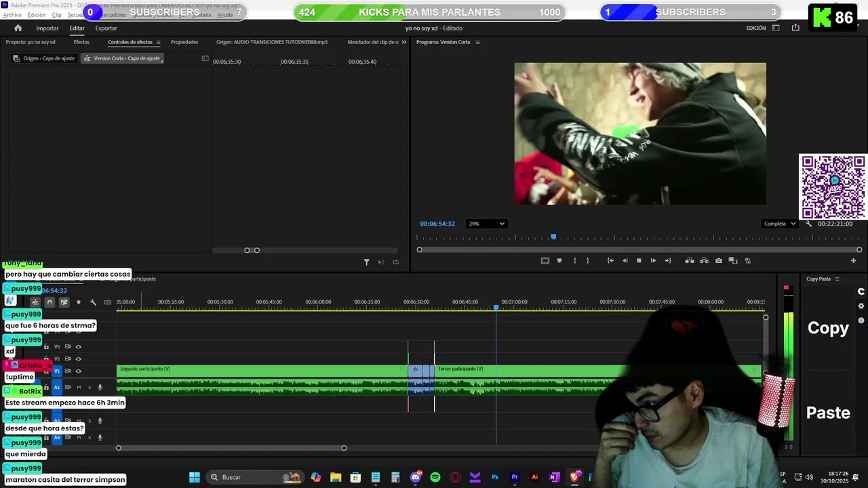868x488 pixels.
Task: Step back one frame
Action: [x=625, y=260]
